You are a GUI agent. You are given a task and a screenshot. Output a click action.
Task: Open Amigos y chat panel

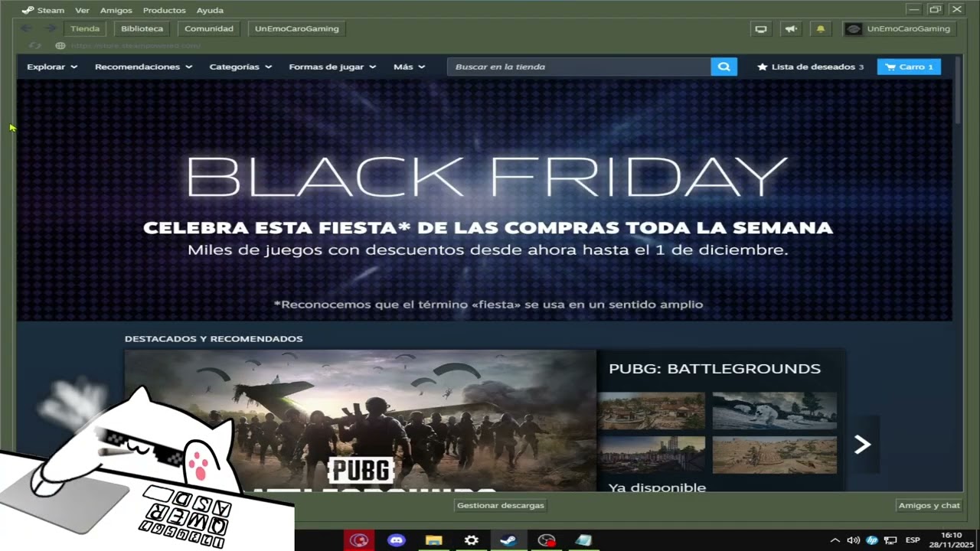click(x=929, y=505)
